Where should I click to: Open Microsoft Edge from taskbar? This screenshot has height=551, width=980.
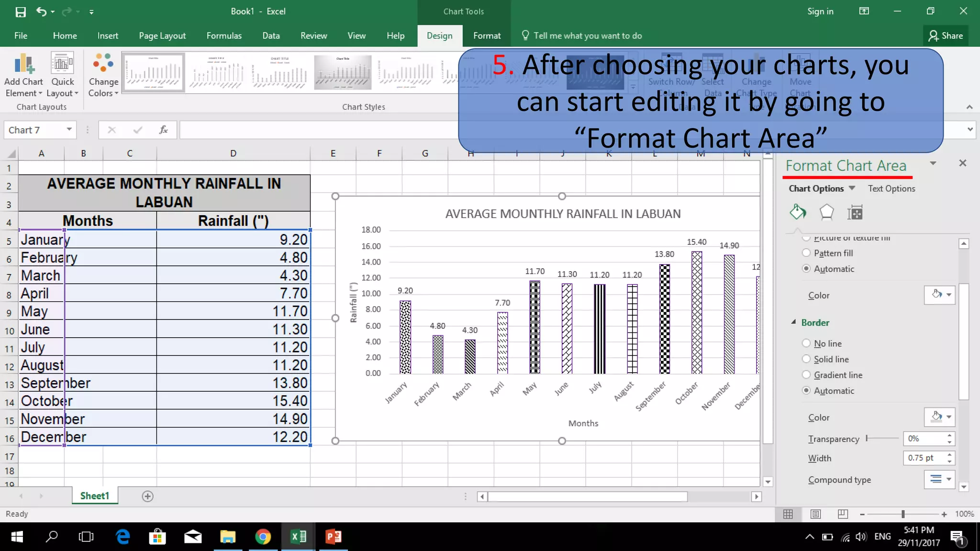point(123,537)
